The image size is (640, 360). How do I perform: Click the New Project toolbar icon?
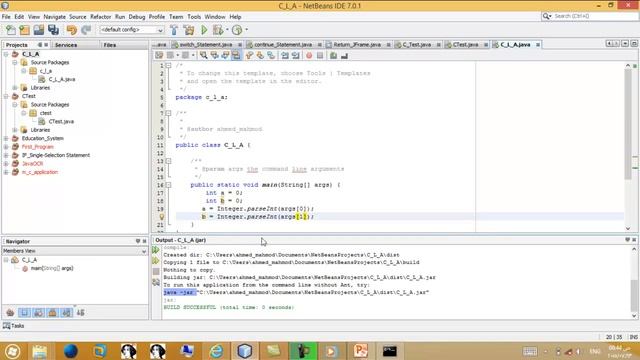pos(24,30)
